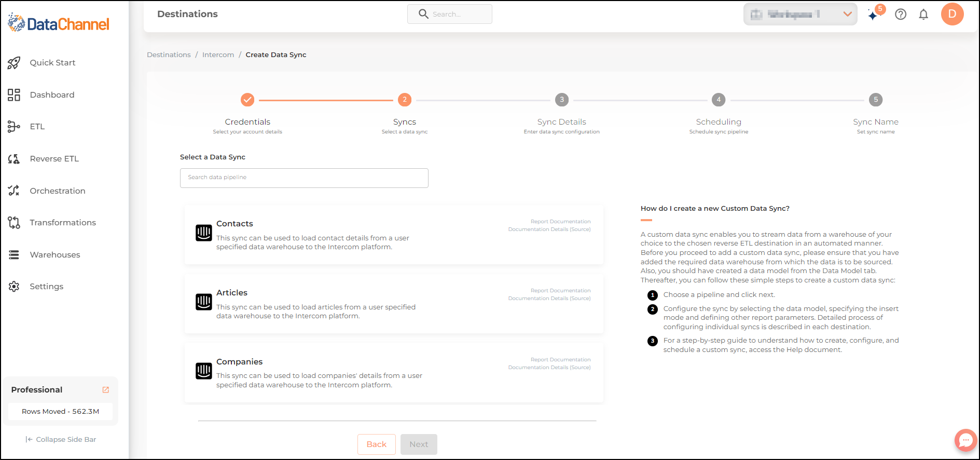Screen dimensions: 980x460
Task: Open Report Documentation link for Companies
Action: tap(560, 360)
